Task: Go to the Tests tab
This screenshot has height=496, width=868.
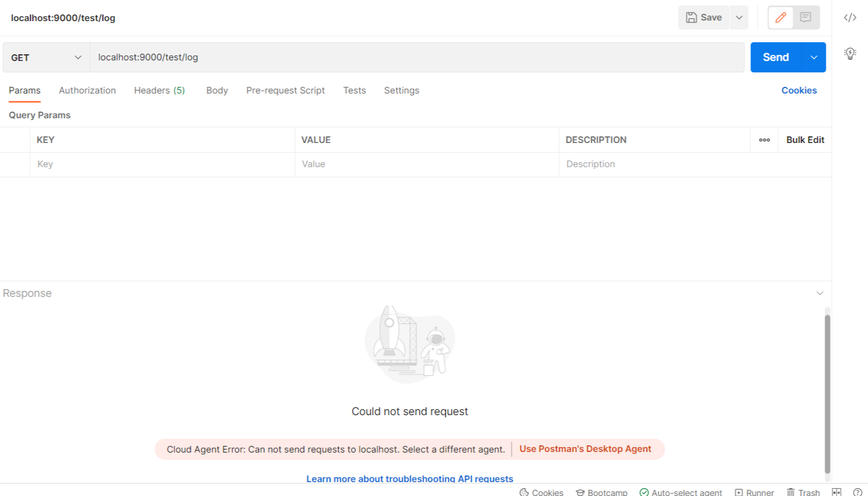Action: [355, 91]
